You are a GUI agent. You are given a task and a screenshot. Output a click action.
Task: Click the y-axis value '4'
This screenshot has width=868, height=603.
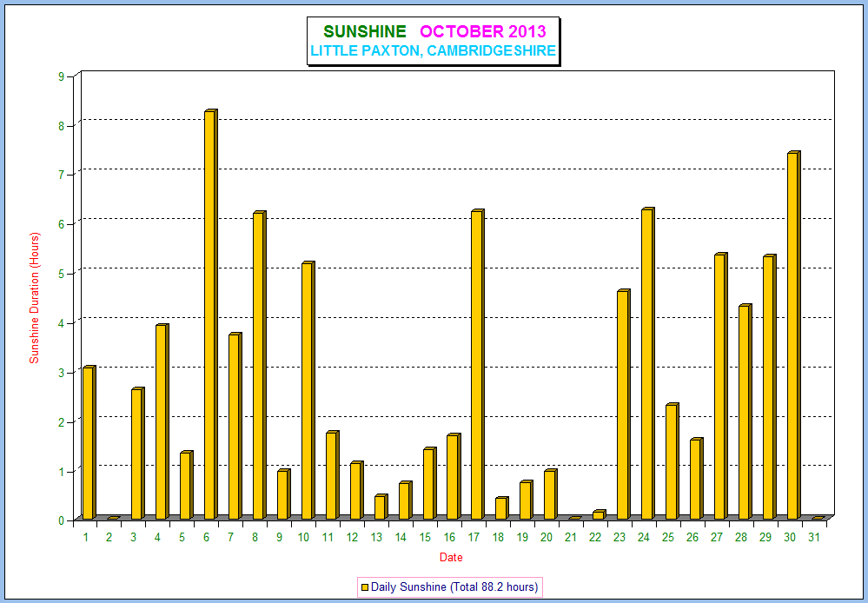(62, 323)
